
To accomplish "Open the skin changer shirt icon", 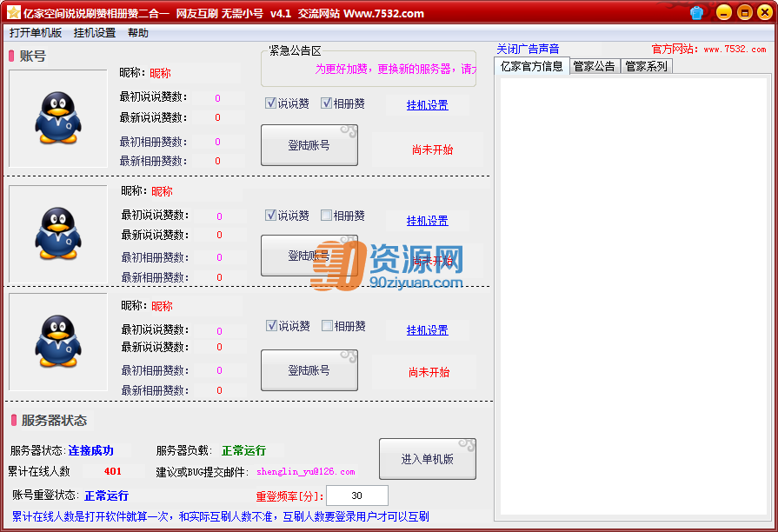I will 696,13.
